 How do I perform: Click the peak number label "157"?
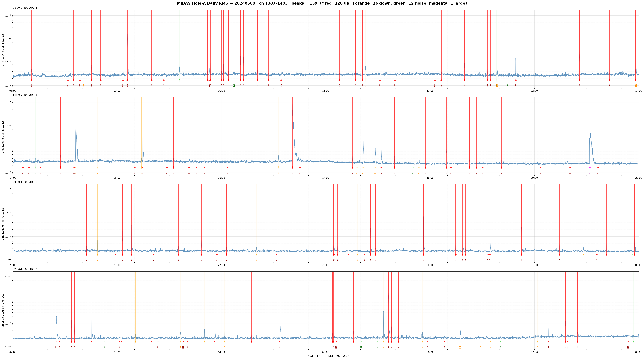tap(628, 347)
